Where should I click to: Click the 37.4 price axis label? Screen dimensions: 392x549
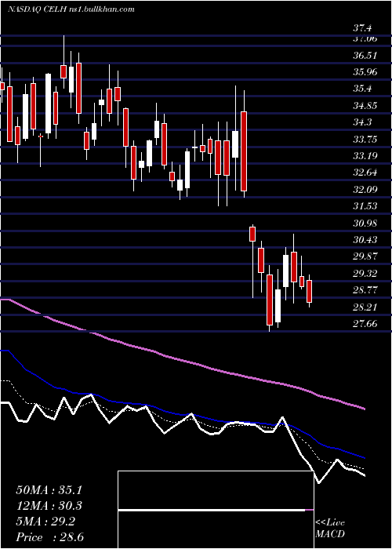pos(362,28)
